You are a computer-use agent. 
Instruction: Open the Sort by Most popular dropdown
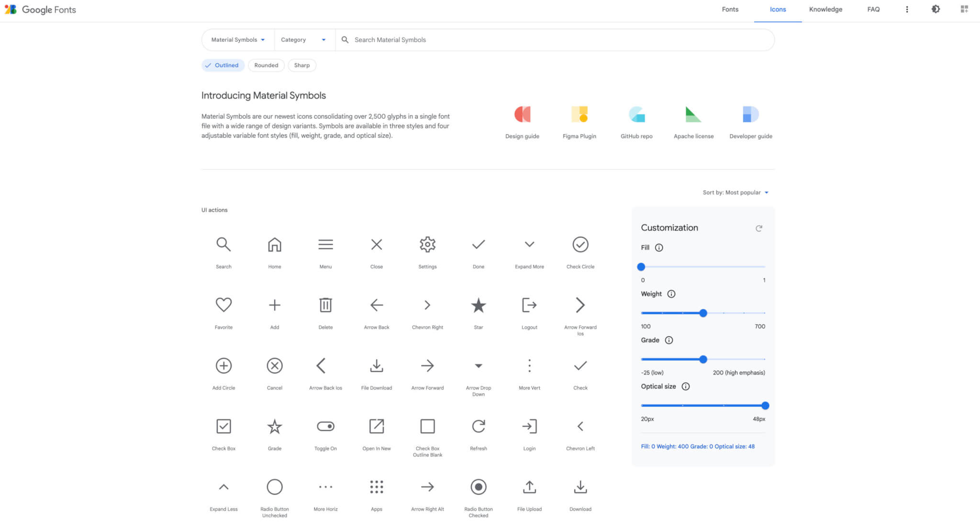pos(736,192)
